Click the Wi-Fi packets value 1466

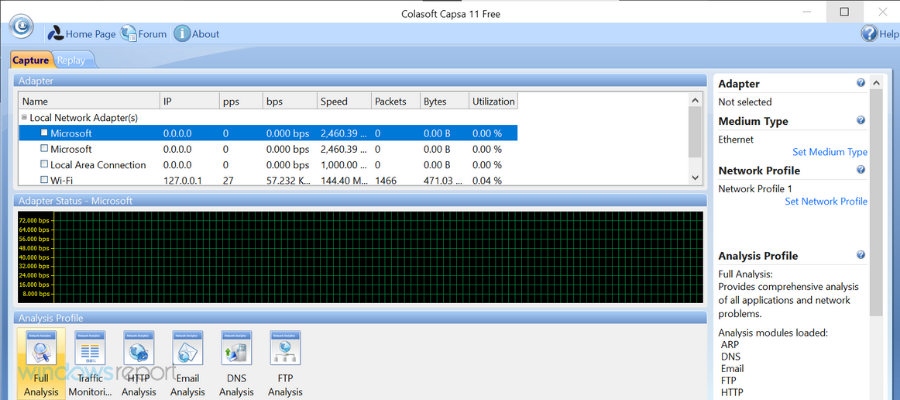pyautogui.click(x=386, y=180)
